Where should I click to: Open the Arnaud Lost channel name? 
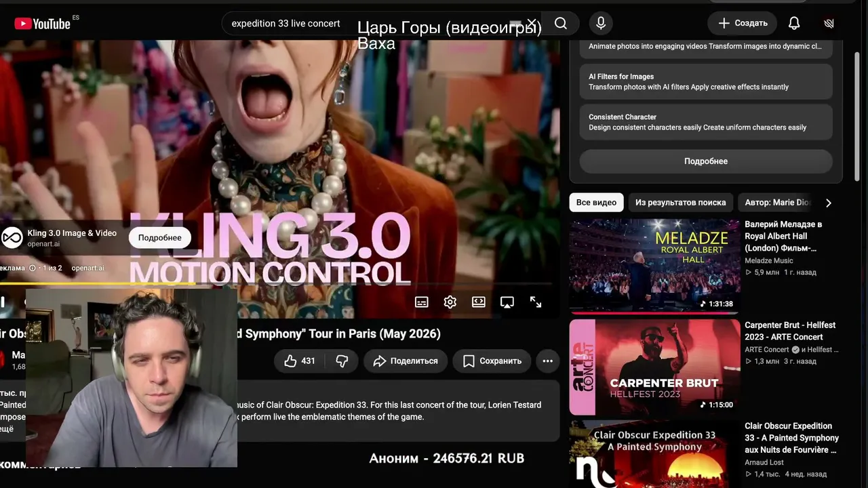coord(764,462)
